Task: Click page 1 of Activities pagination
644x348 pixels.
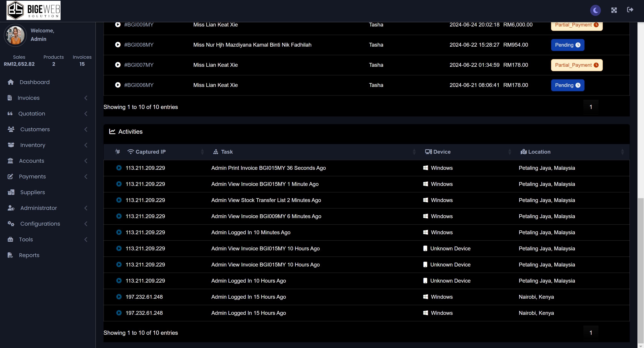Action: [x=591, y=333]
